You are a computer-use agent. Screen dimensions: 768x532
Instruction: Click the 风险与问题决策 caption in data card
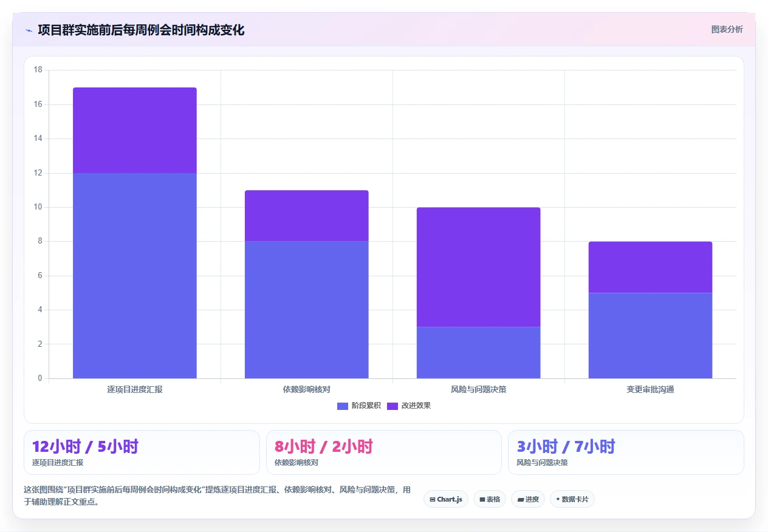click(x=542, y=463)
